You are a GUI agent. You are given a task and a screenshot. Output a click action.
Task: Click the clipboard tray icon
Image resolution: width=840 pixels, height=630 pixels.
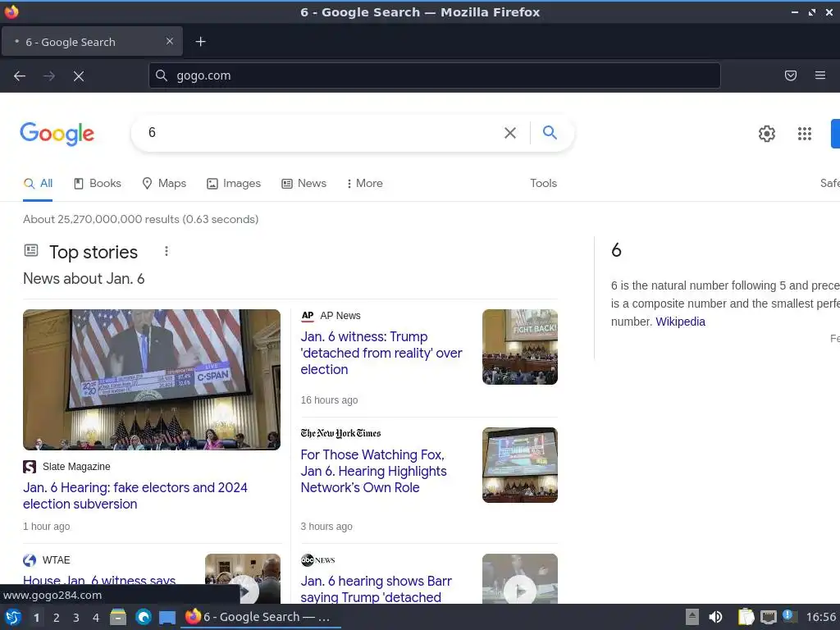746,617
